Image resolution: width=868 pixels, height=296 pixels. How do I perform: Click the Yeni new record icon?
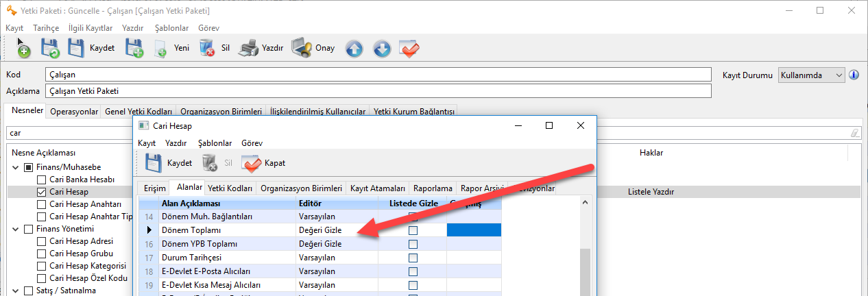coord(161,49)
